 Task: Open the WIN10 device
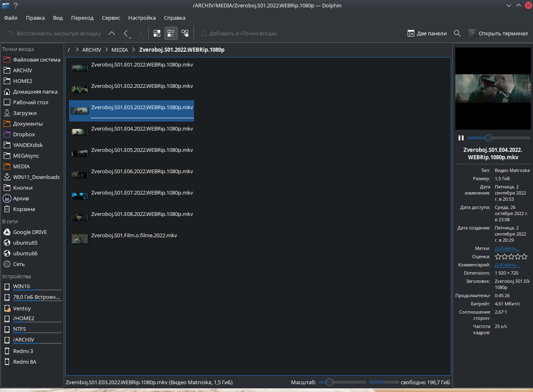32,287
